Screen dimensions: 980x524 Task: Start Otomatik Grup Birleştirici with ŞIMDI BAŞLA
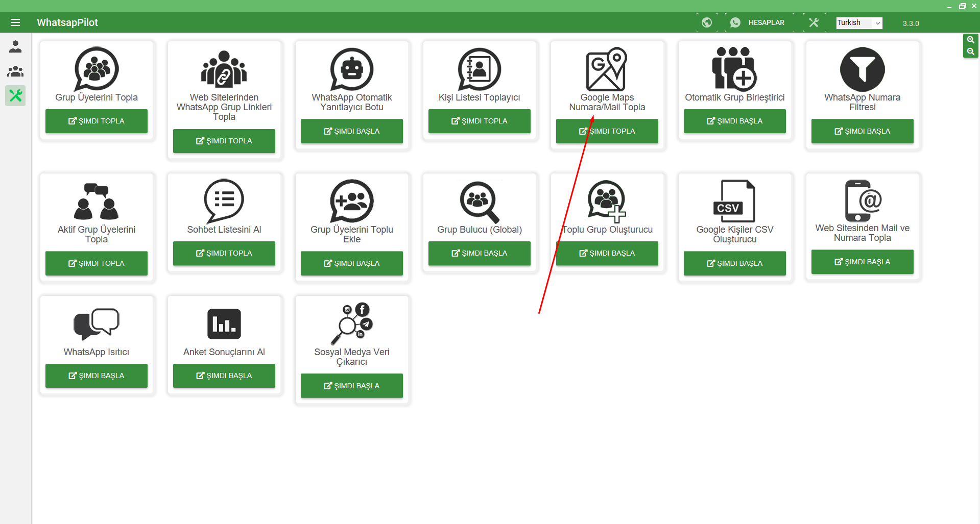pos(735,121)
